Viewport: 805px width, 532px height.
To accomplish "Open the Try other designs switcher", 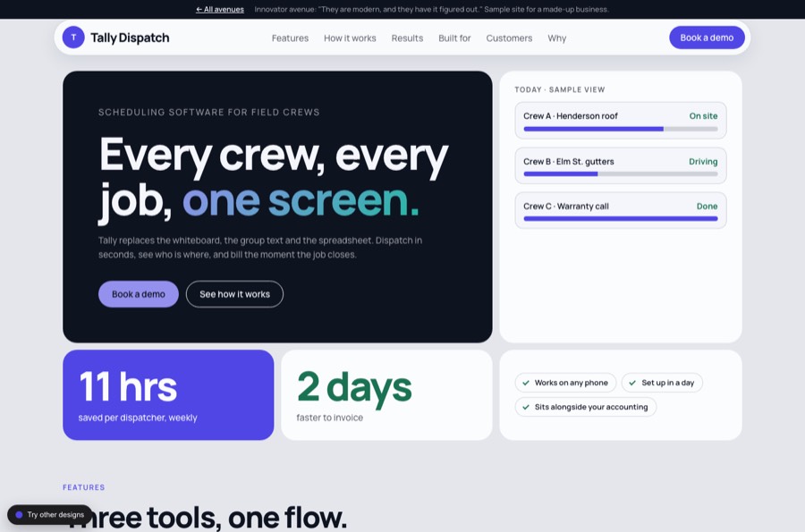I will click(x=50, y=514).
